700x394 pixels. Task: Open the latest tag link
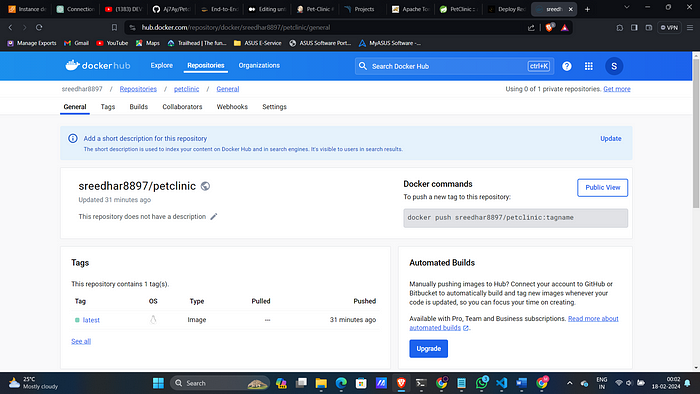click(91, 320)
